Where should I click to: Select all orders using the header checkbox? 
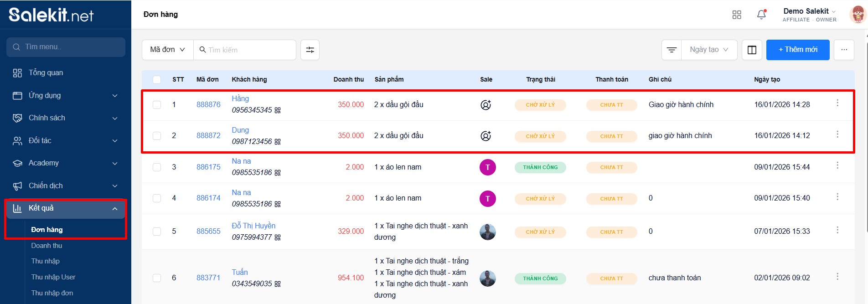point(157,80)
